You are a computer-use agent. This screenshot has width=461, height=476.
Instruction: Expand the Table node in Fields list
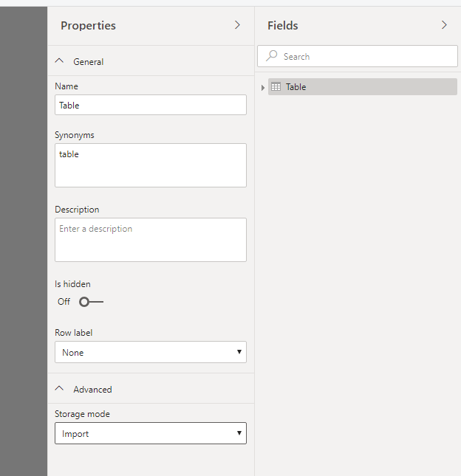(263, 88)
